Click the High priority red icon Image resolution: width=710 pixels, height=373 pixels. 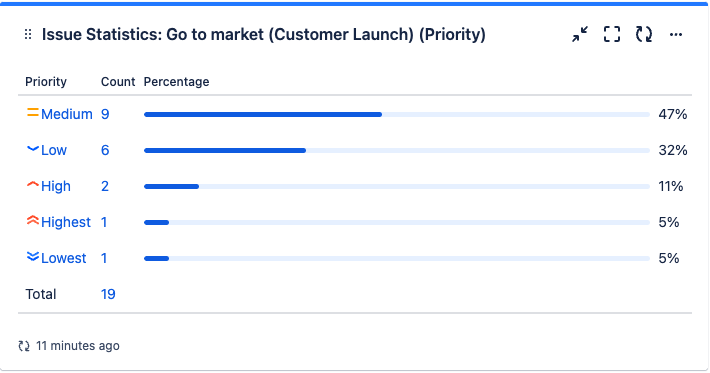pyautogui.click(x=33, y=185)
